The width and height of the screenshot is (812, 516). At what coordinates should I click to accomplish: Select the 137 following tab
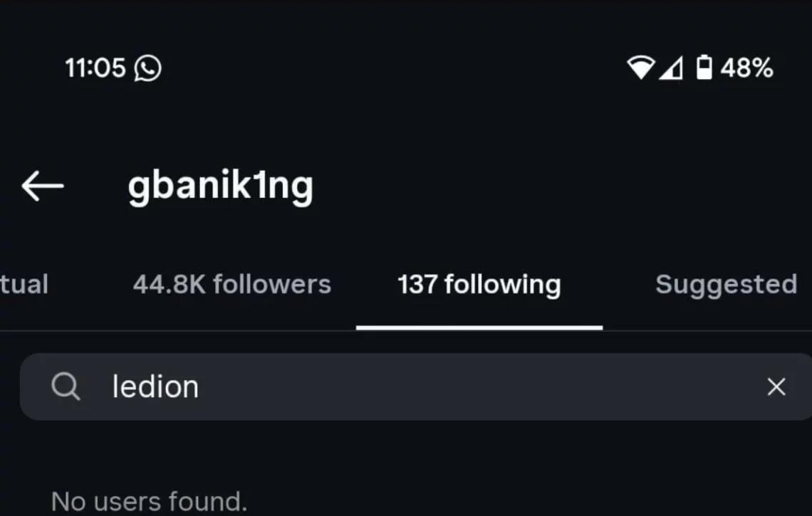coord(479,285)
